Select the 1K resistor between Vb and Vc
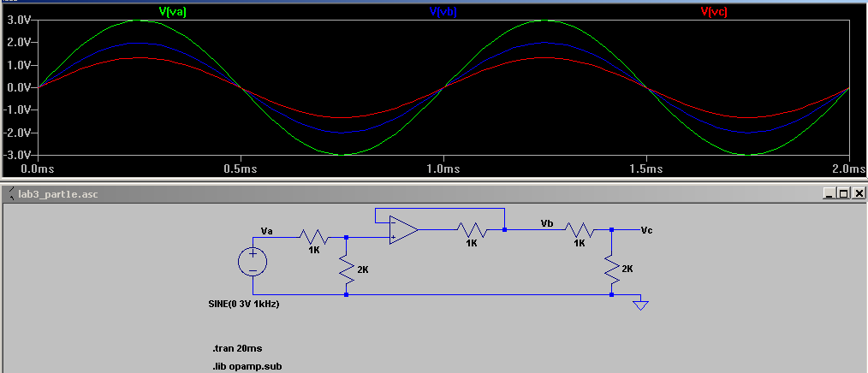 [579, 228]
